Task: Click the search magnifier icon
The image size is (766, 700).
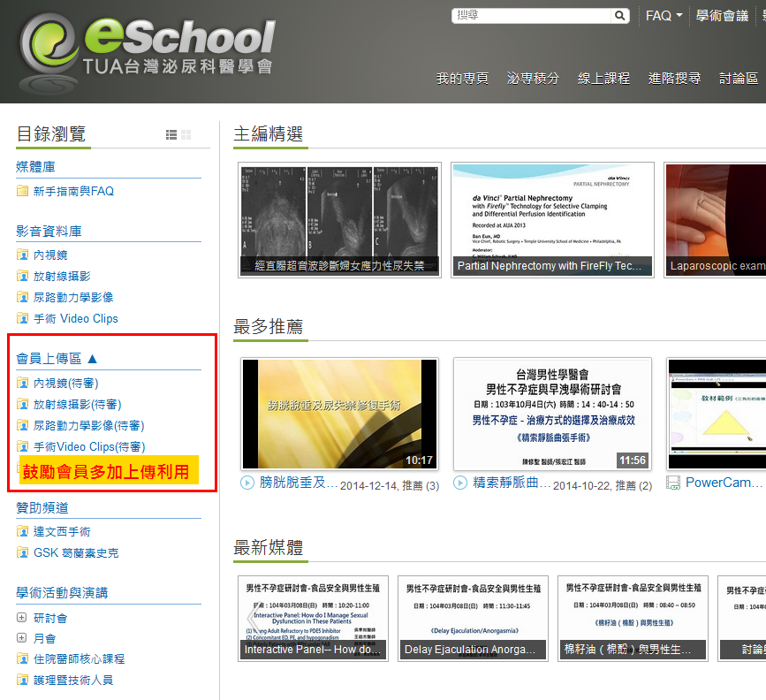Action: [x=619, y=16]
